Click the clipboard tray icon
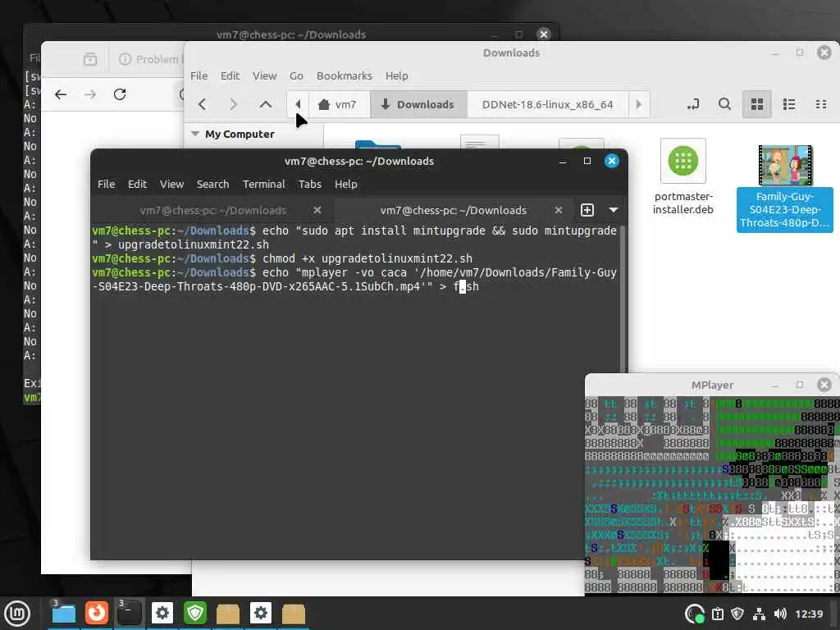This screenshot has height=630, width=840. click(x=718, y=614)
